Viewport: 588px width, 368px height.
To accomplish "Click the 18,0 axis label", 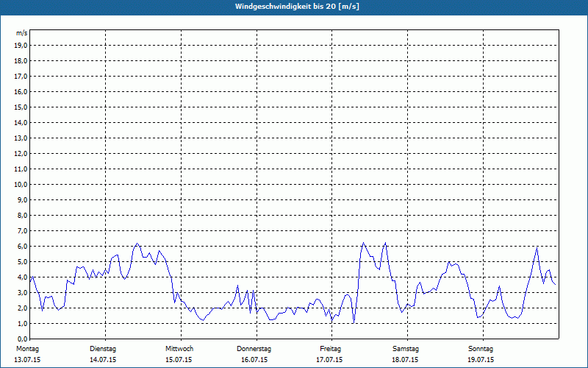I will coord(21,61).
